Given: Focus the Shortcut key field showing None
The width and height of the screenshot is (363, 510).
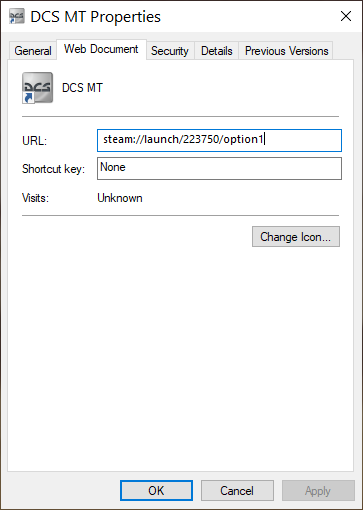Looking at the screenshot, I should 219,168.
